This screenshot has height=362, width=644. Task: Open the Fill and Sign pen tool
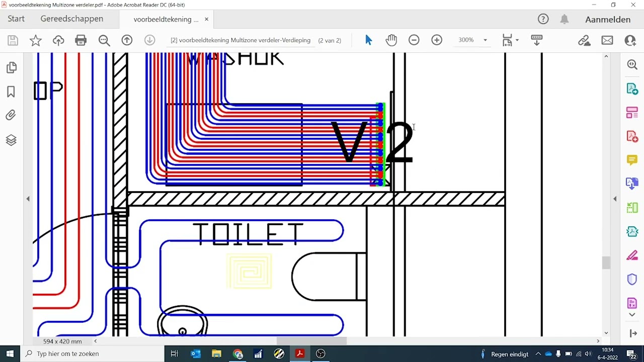(632, 256)
